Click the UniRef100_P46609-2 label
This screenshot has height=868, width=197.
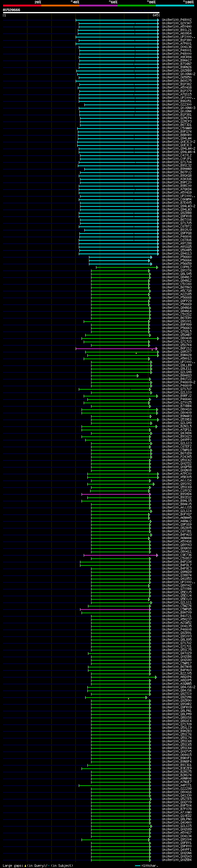coord(179,382)
